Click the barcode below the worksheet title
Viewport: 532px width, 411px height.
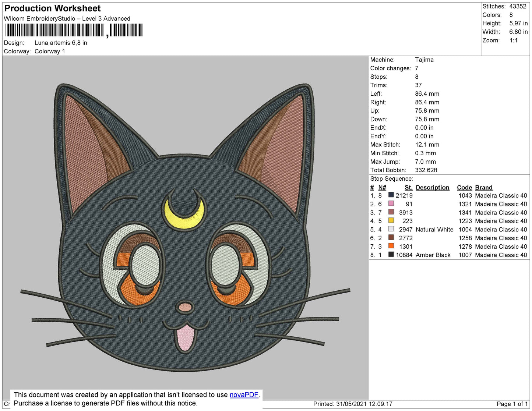[x=74, y=30]
